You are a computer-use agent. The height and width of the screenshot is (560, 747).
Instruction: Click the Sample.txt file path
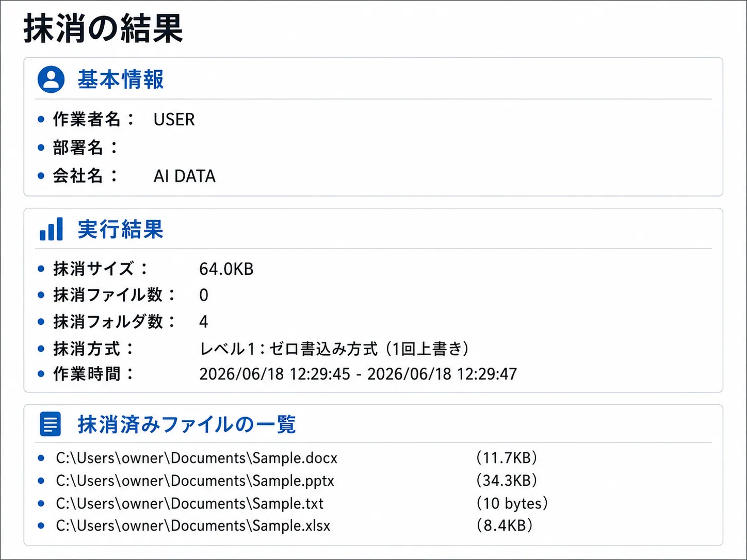click(190, 503)
